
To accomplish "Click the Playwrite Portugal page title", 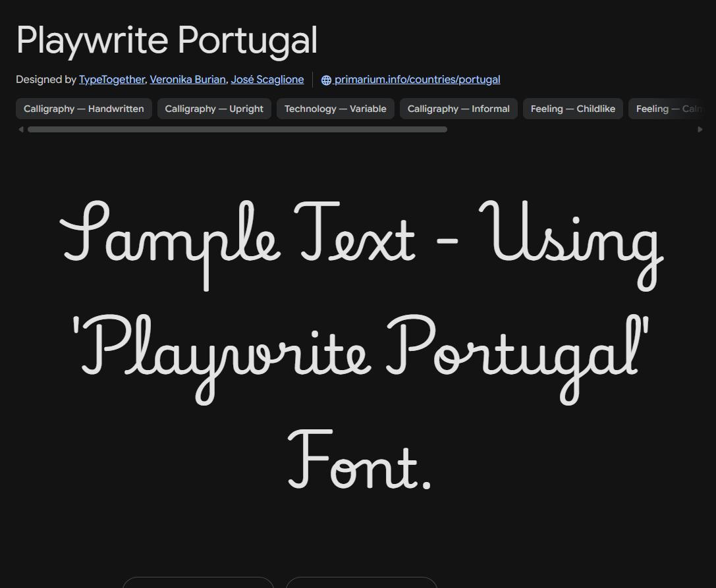I will (x=167, y=41).
